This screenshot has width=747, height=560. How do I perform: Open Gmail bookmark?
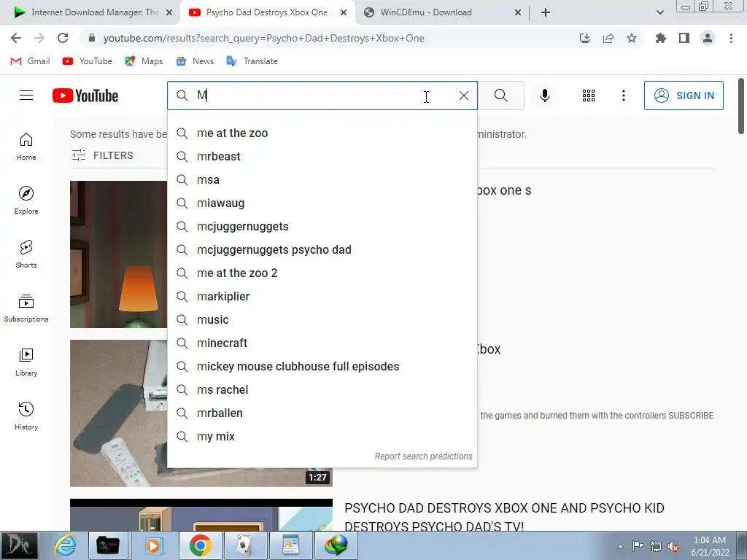pos(30,61)
